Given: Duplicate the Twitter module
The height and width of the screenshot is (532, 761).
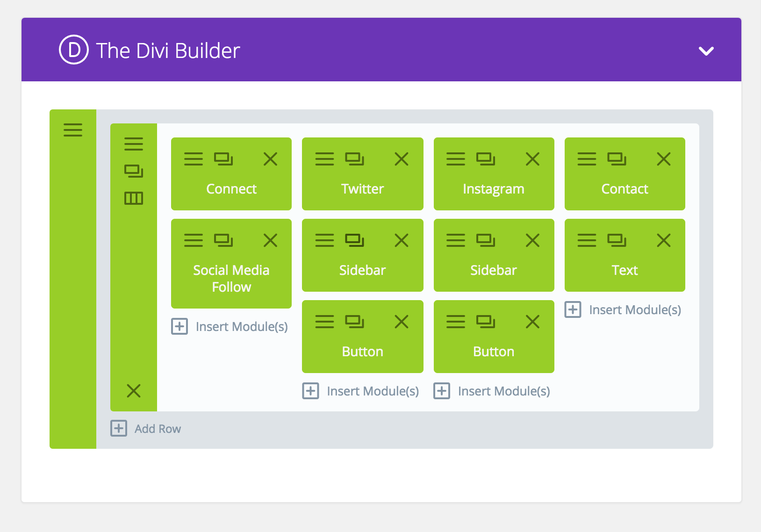Looking at the screenshot, I should [354, 159].
